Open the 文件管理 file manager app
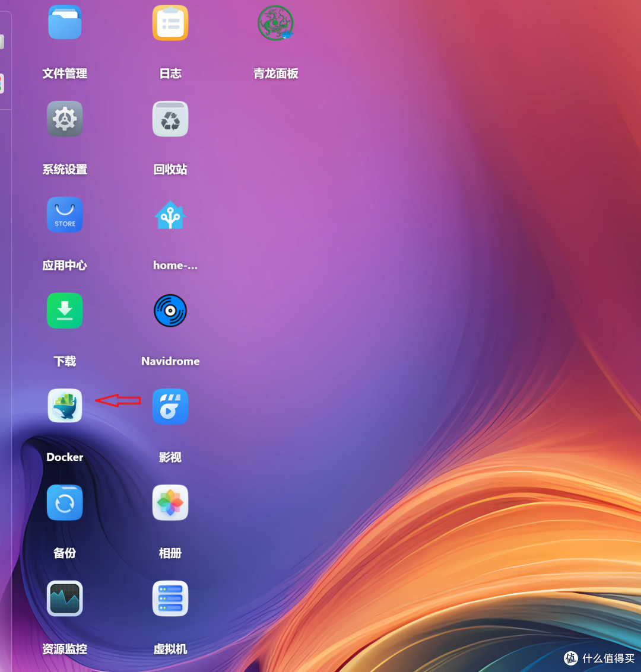The width and height of the screenshot is (641, 672). pyautogui.click(x=65, y=23)
